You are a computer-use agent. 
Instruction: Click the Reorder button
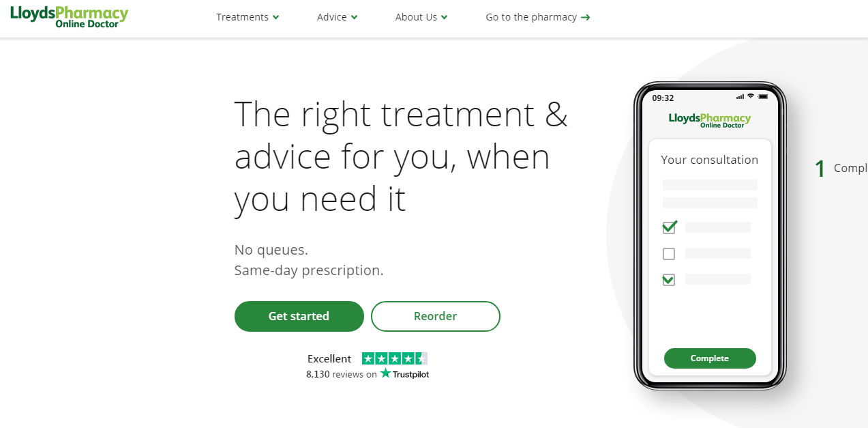[436, 316]
